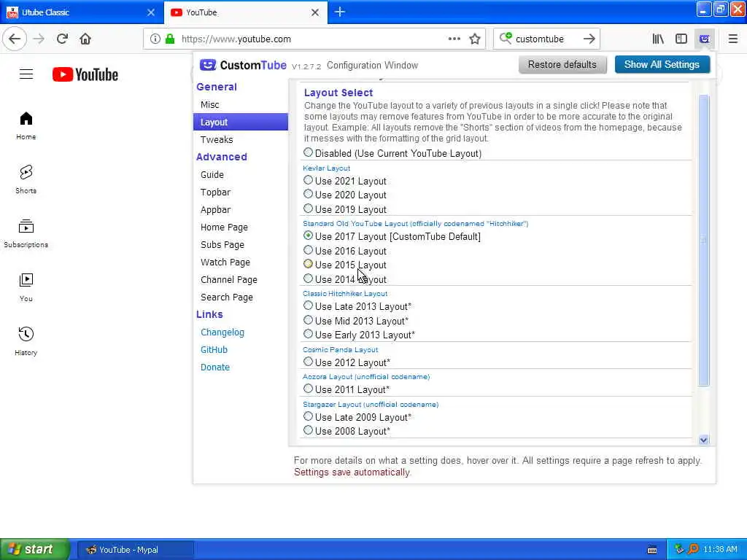Screen dimensions: 747x560
Task: Open Channel Page advanced settings
Action: (241, 279)
